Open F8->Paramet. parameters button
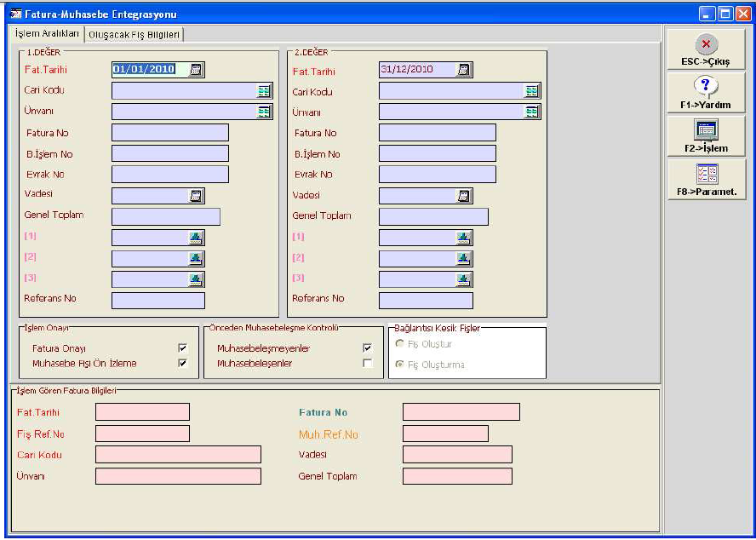This screenshot has width=756, height=540. coord(706,181)
